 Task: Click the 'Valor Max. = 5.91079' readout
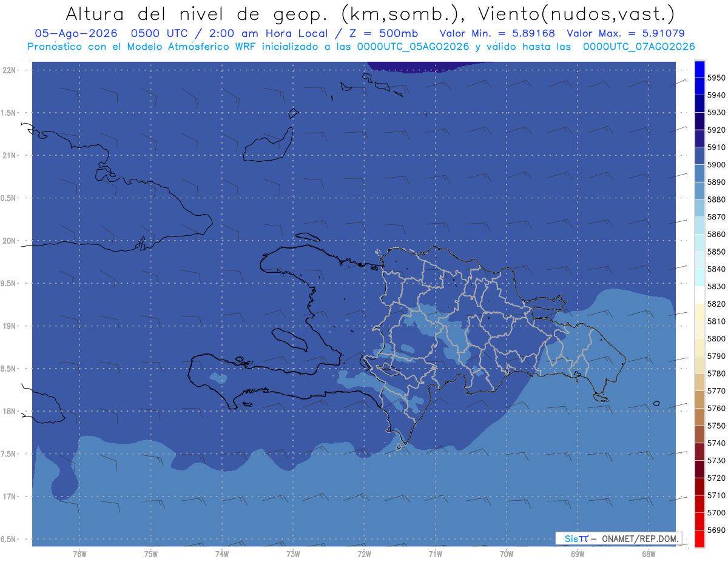625,34
